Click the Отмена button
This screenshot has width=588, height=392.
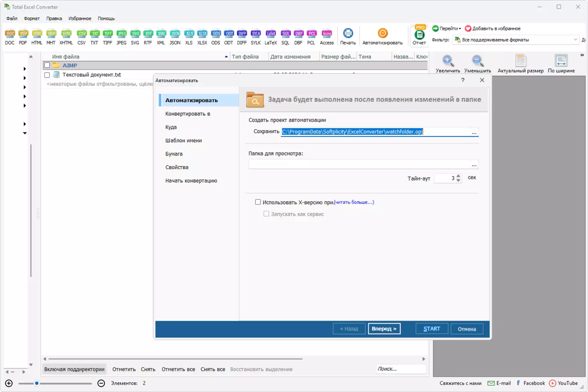tap(467, 329)
